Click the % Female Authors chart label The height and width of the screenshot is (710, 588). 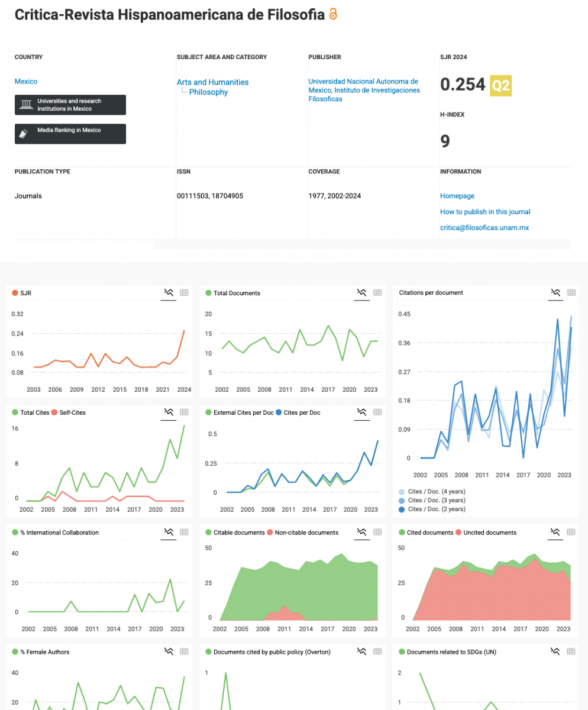pos(45,652)
